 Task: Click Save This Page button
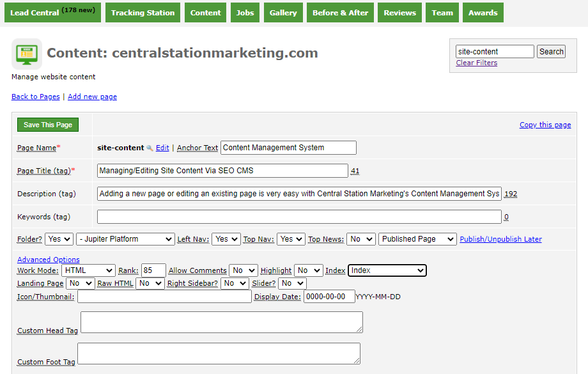coord(48,125)
